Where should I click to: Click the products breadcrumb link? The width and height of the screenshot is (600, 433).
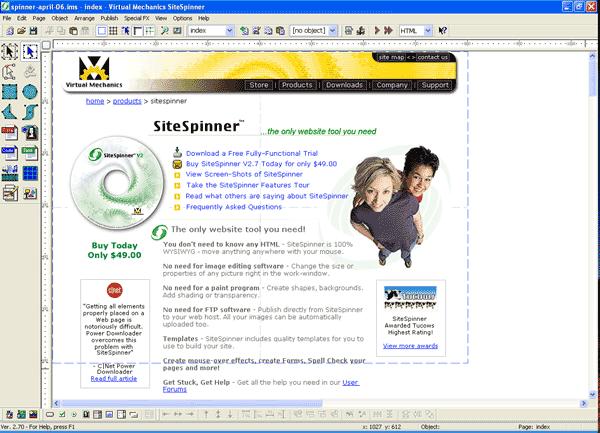coord(127,101)
